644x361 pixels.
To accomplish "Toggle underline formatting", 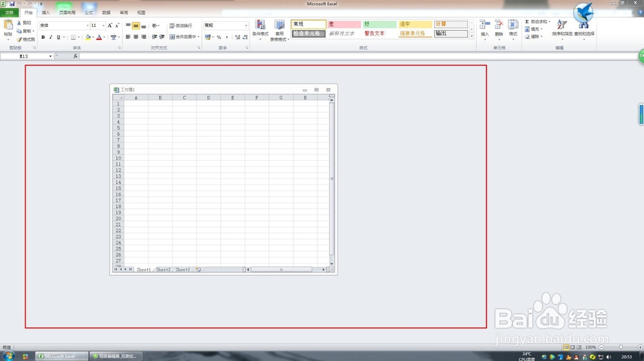I will pyautogui.click(x=59, y=37).
